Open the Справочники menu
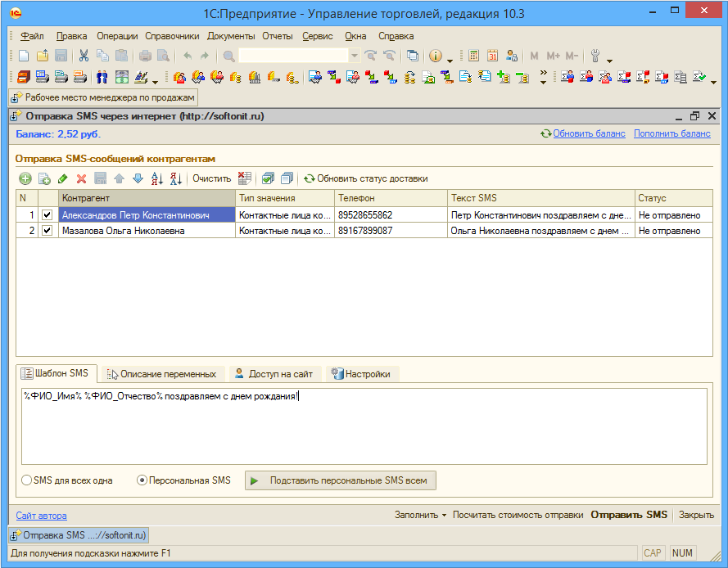The width and height of the screenshot is (728, 568). [x=172, y=36]
